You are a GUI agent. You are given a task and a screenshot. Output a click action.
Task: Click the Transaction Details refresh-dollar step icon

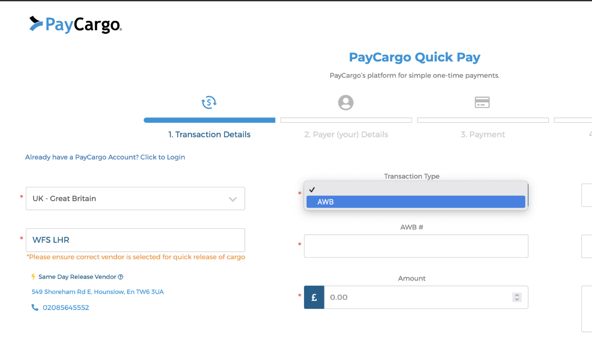tap(209, 102)
